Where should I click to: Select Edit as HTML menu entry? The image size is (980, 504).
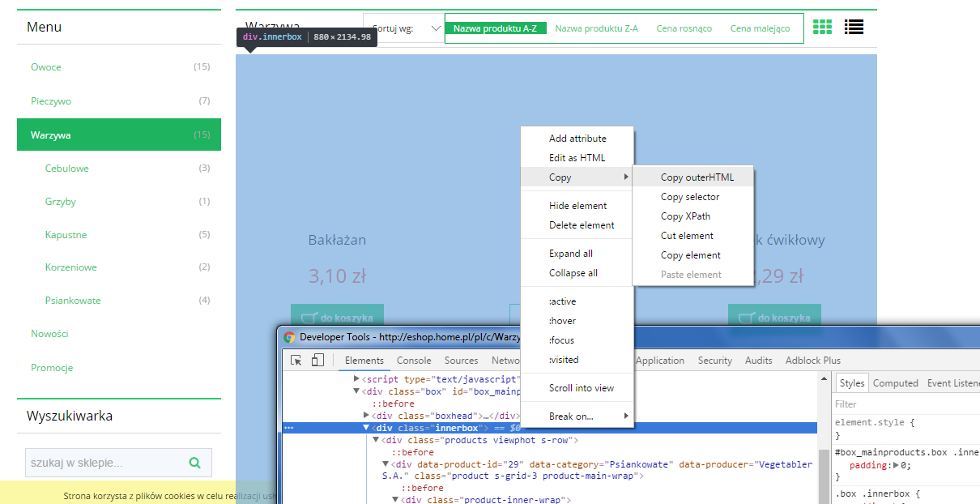pos(577,158)
